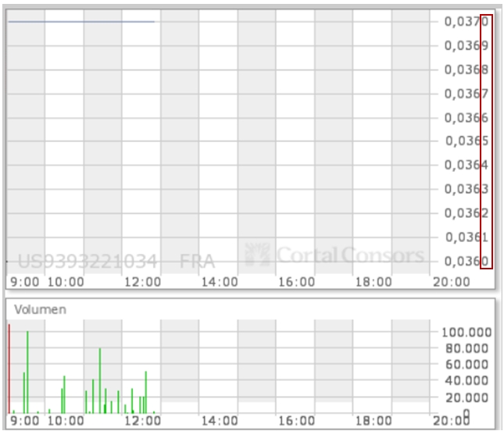Click the 0,0362 price axis label
The height and width of the screenshot is (431, 504).
[466, 213]
